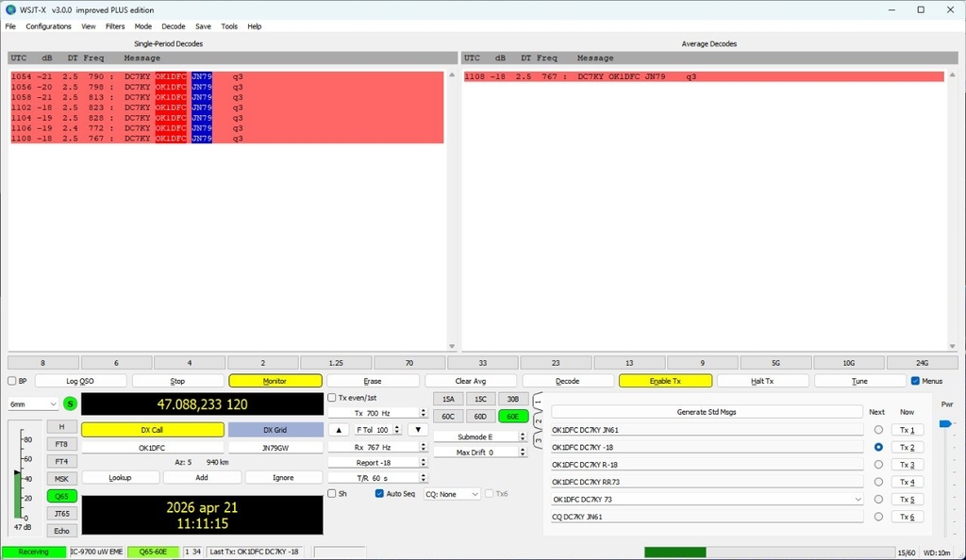Toggle the Sh checkbox
966x560 pixels.
pos(332,494)
